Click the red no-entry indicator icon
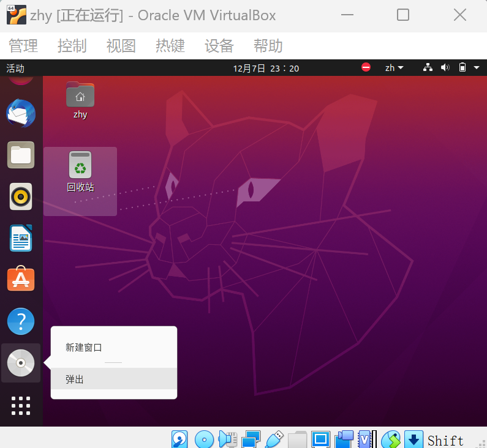Viewport: 487px width, 448px height. coord(366,67)
